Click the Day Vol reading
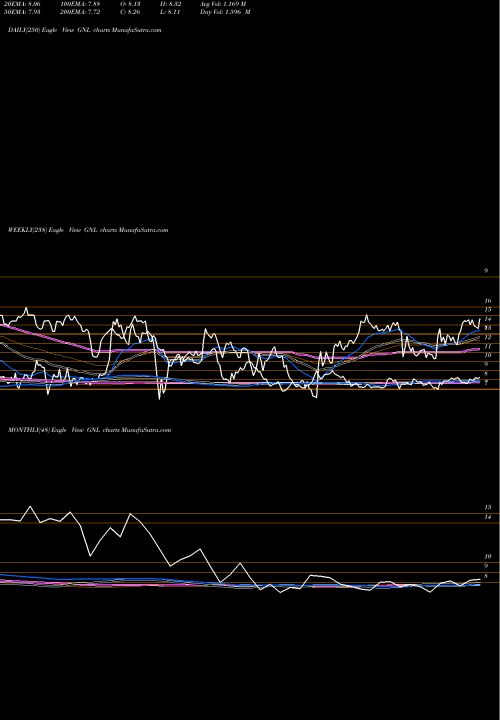Viewport: 500px width, 720px height. pyautogui.click(x=225, y=12)
